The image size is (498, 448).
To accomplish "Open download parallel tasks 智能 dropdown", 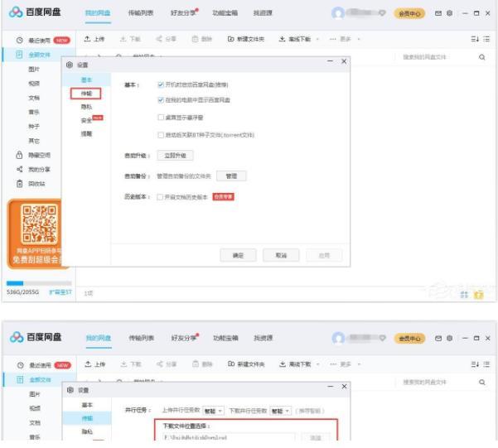I will pyautogui.click(x=280, y=411).
